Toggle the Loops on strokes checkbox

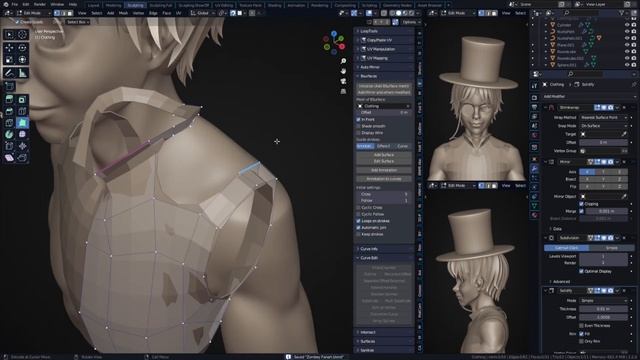point(358,221)
